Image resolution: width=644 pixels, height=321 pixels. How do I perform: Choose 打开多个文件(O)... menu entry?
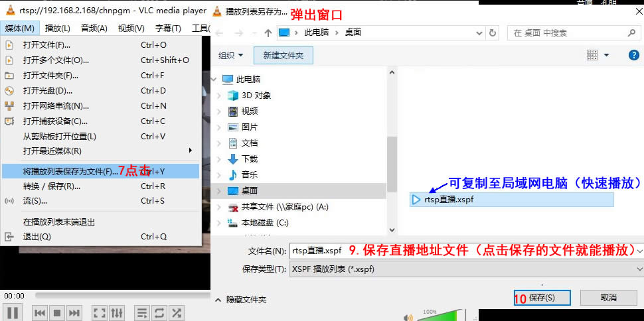[101, 60]
